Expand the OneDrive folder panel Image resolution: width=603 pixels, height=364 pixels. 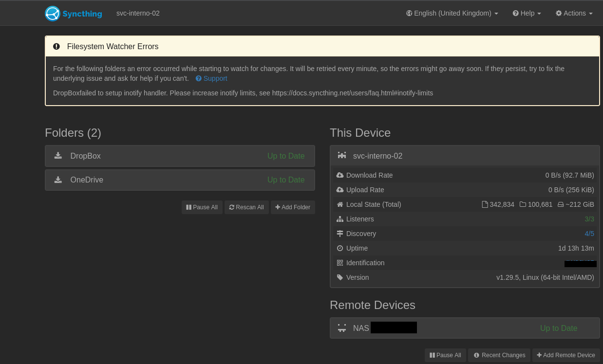coord(180,180)
